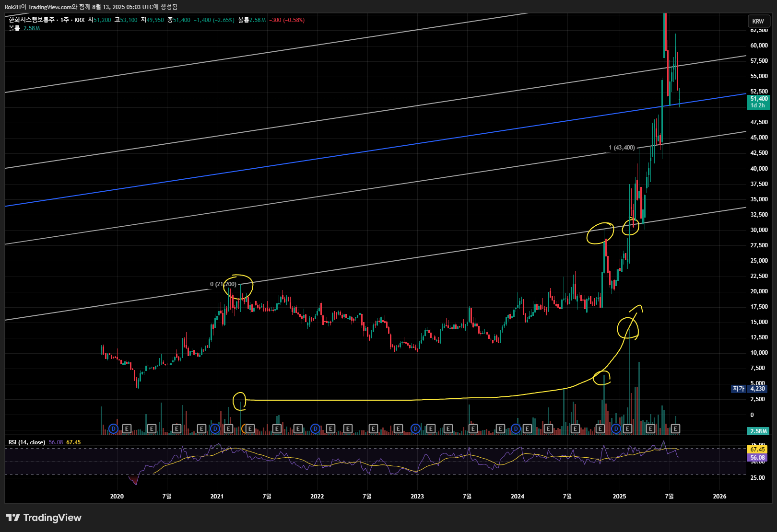The height and width of the screenshot is (532, 777).
Task: Click the RSI (14, close) indicator legend
Action: (27, 442)
